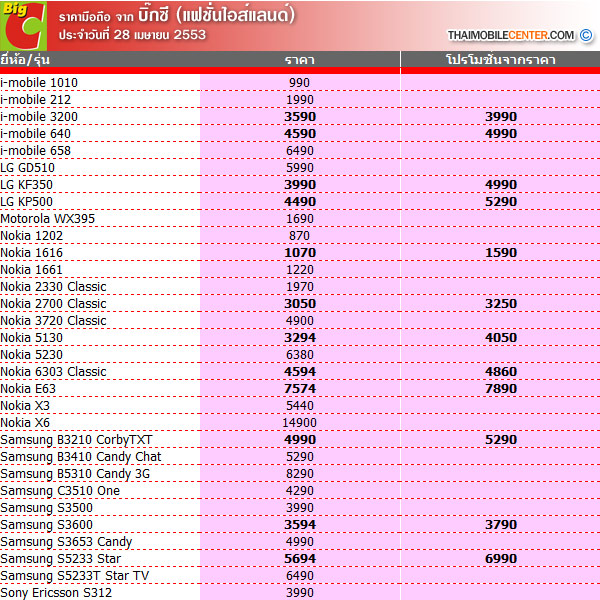The height and width of the screenshot is (600, 600).
Task: Click Samsung B5310 Candy 3G name
Action: [75, 474]
